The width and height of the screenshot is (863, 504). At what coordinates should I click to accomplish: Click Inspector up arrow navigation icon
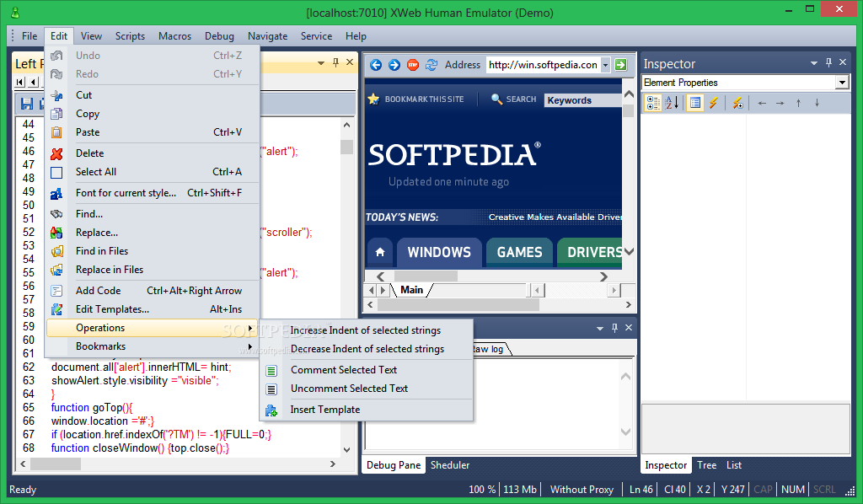pyautogui.click(x=799, y=103)
